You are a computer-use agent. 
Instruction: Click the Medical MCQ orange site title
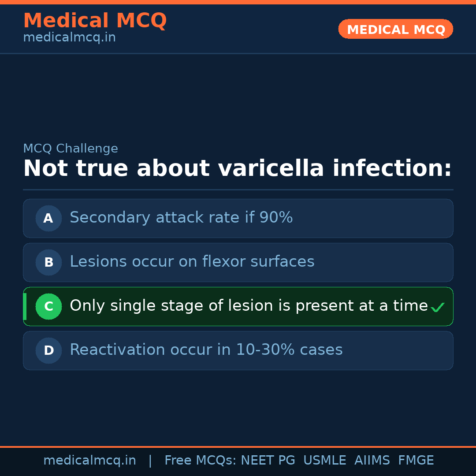pyautogui.click(x=95, y=21)
